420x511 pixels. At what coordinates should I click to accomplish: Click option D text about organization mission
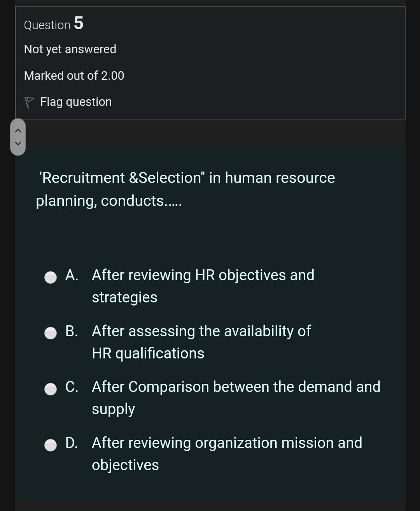coord(226,453)
